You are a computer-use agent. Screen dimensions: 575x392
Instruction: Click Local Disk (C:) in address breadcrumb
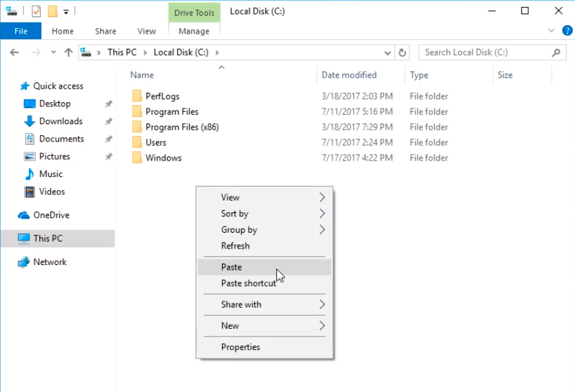click(x=181, y=52)
